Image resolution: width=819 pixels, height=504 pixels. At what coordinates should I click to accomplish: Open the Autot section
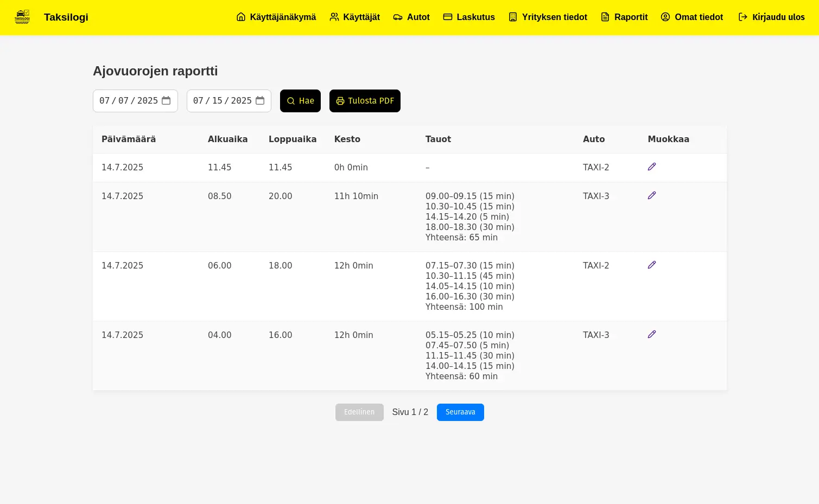pos(411,17)
